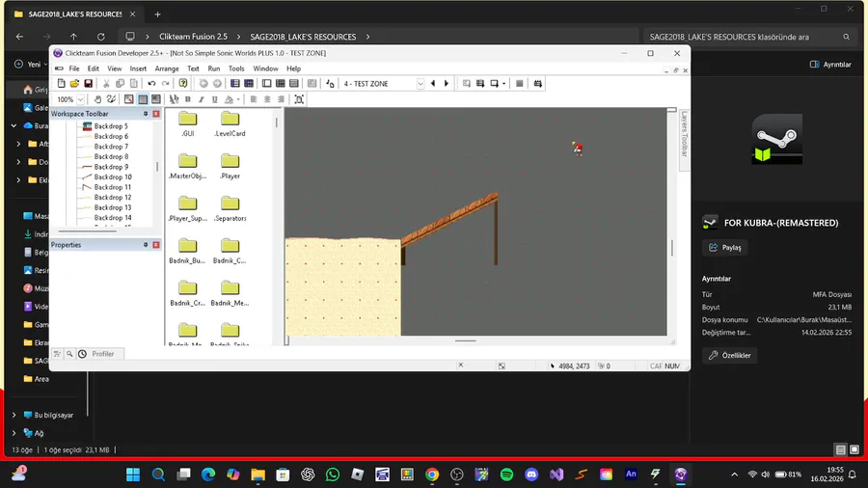Click the Windows Start button

(x=133, y=474)
